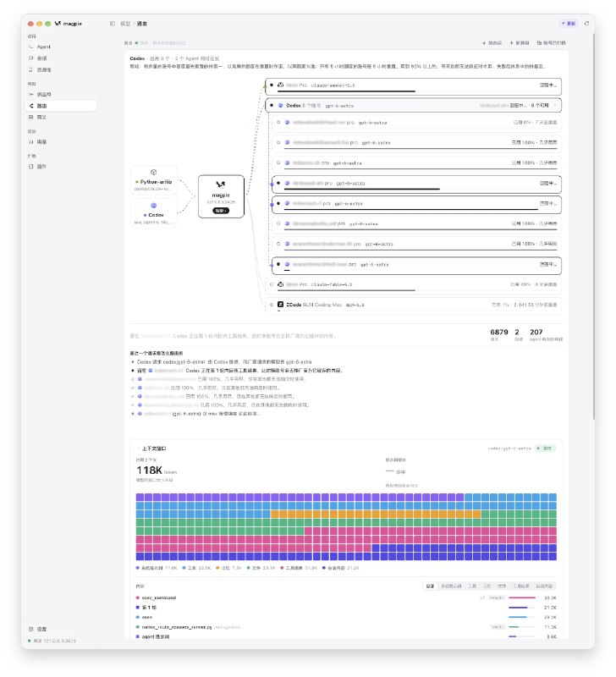Select the 系统提示词 content filter tab
This screenshot has width=616, height=677.
(451, 586)
